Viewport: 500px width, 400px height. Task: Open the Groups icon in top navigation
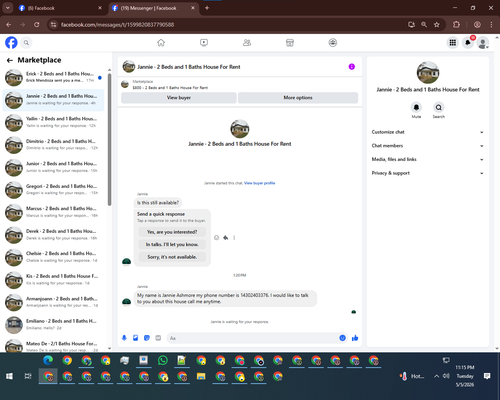pyautogui.click(x=333, y=43)
